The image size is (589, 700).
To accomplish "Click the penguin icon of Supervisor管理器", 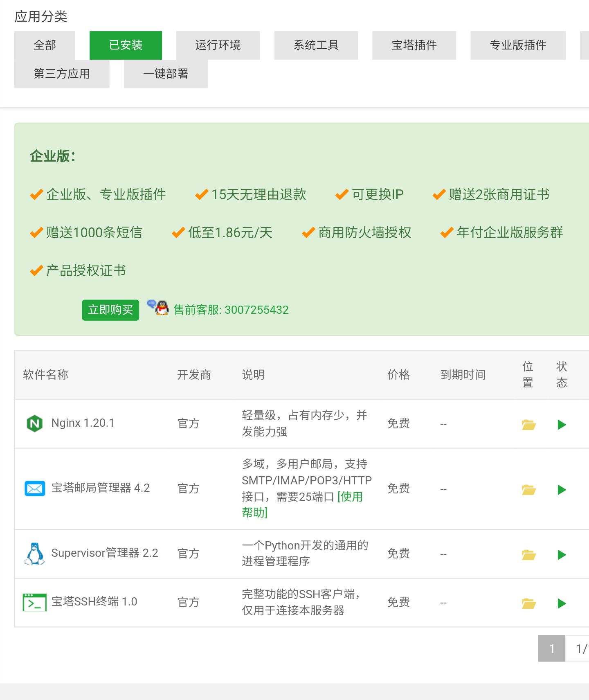I will pos(35,554).
